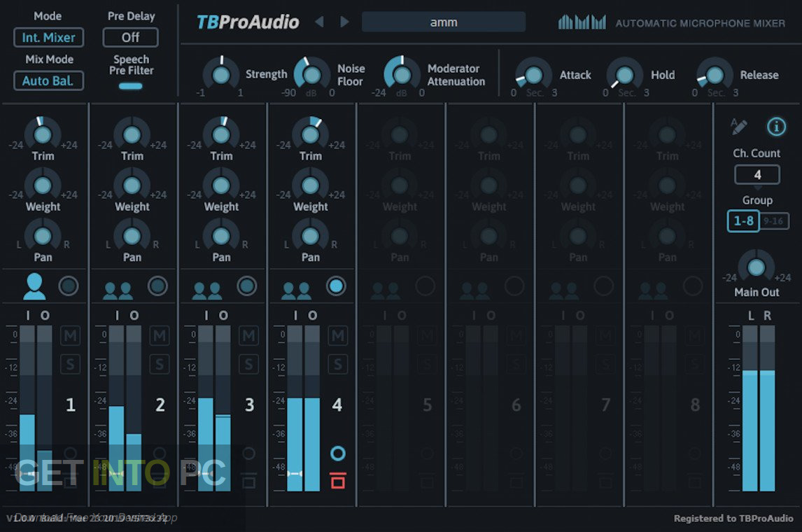Click the Hold knob
Image resolution: width=802 pixels, height=532 pixels.
point(624,75)
